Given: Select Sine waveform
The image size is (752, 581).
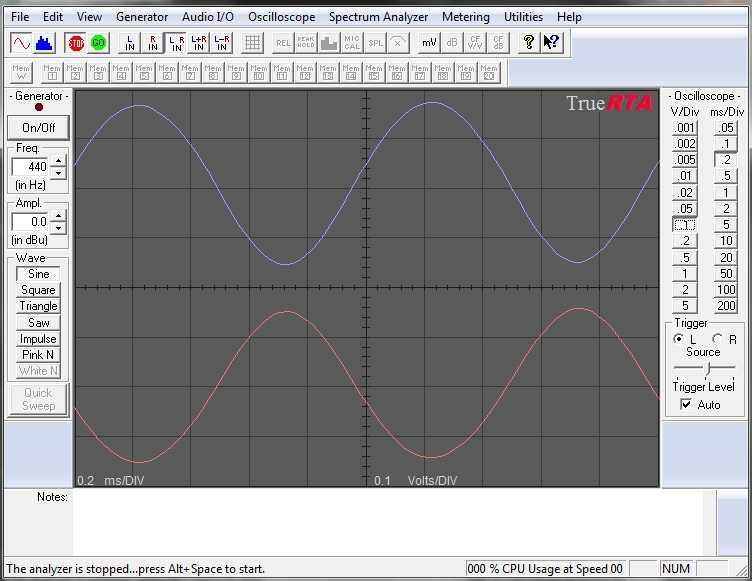Looking at the screenshot, I should click(x=38, y=274).
